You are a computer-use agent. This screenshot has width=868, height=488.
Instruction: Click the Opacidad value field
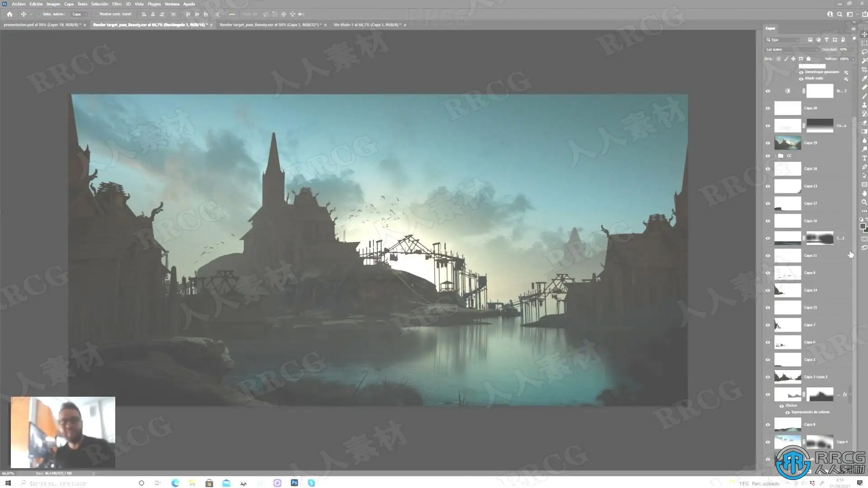(x=844, y=49)
